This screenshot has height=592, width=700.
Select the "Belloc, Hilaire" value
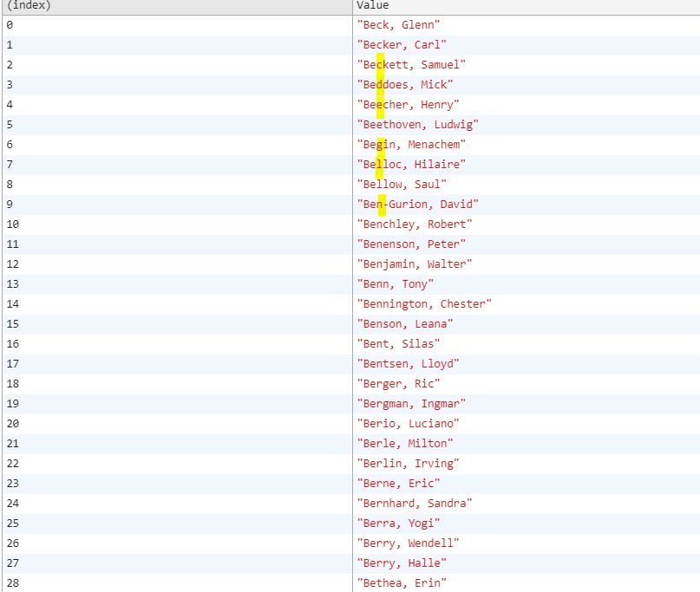[411, 165]
